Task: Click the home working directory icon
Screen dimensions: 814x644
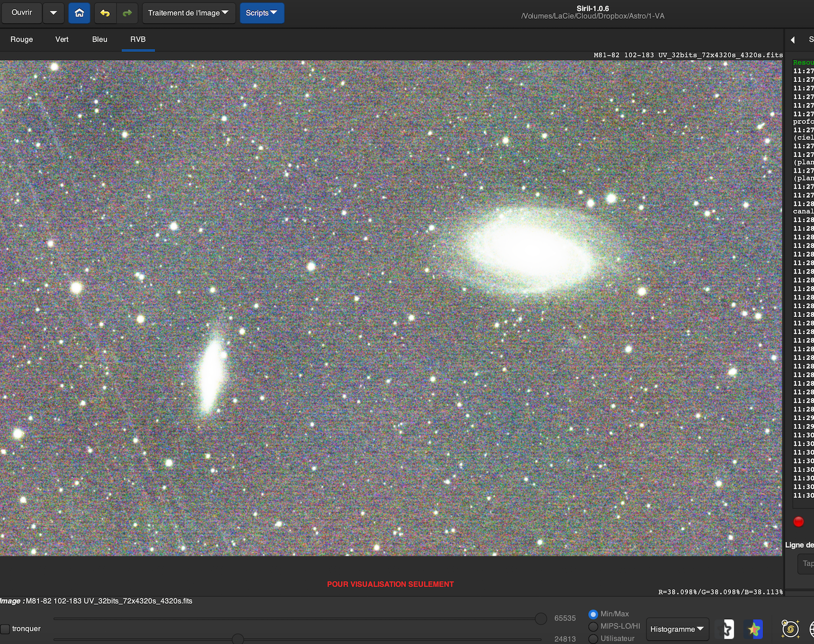Action: tap(79, 13)
